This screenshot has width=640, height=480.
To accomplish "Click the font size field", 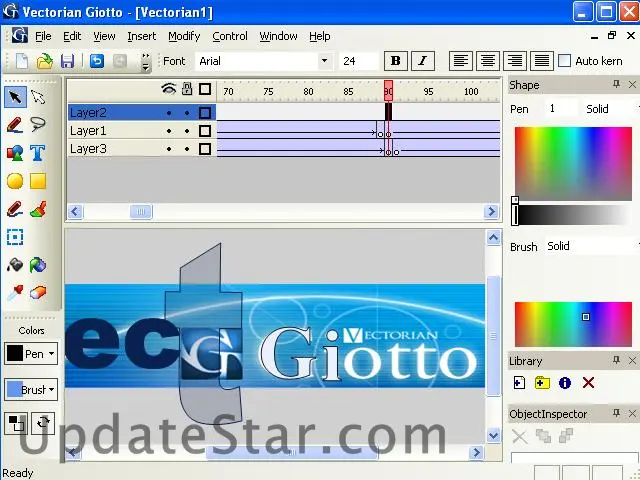I will [358, 61].
